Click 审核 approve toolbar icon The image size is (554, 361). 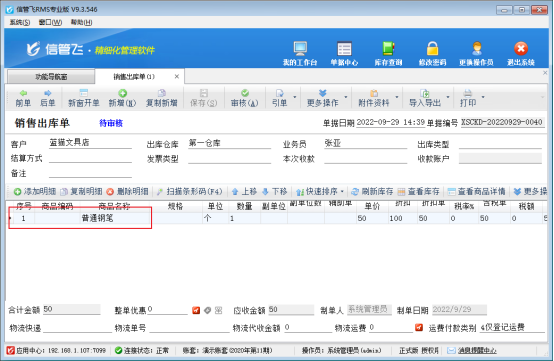(x=244, y=93)
